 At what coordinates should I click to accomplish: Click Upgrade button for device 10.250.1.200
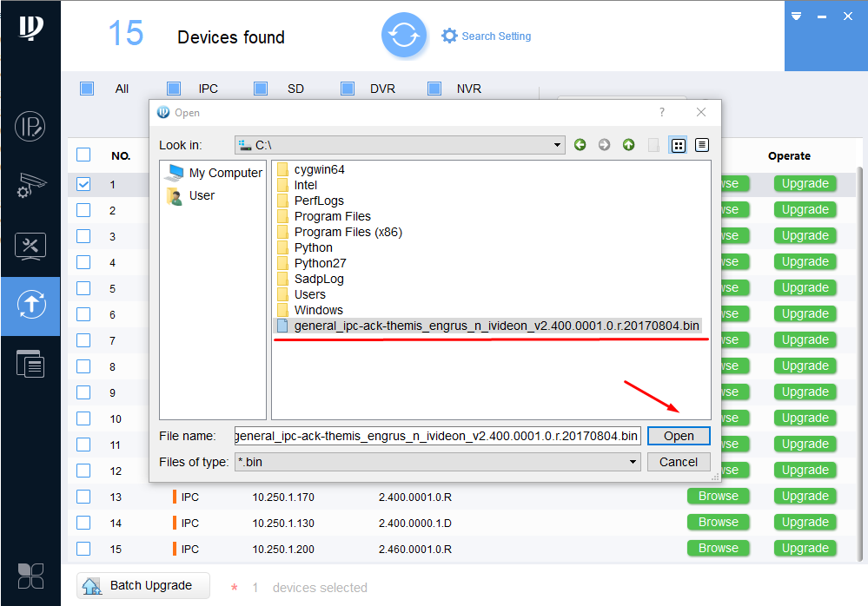[x=805, y=548]
